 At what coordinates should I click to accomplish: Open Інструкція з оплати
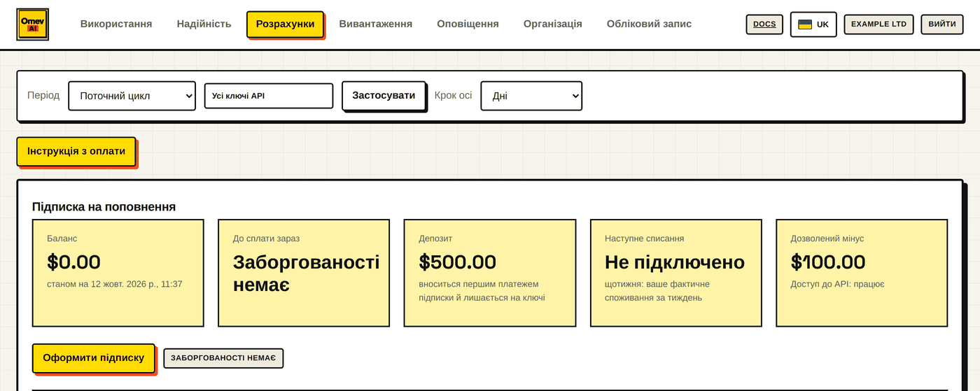tap(76, 151)
